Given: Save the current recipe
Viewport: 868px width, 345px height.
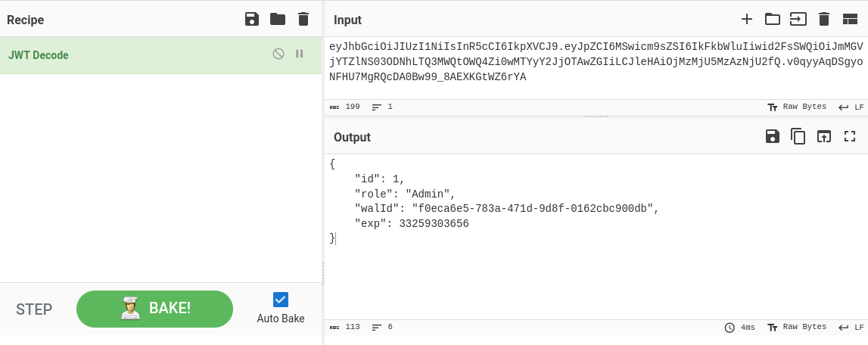Looking at the screenshot, I should click(252, 20).
